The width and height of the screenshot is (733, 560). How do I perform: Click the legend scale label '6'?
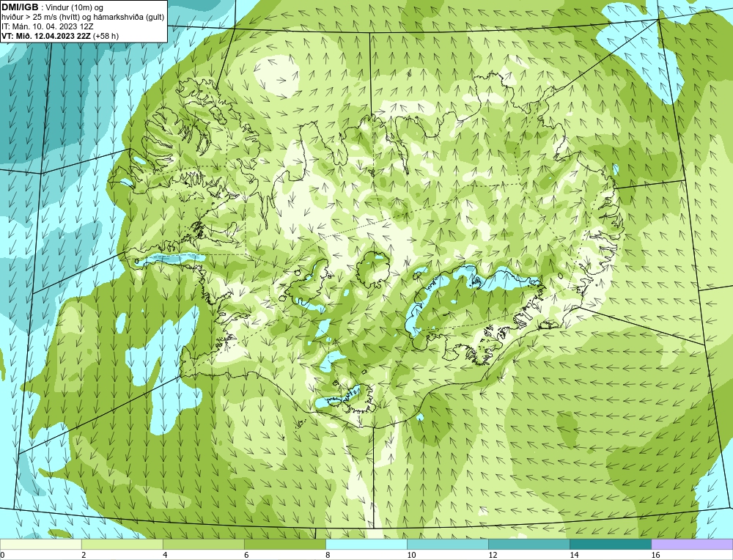[x=246, y=555]
